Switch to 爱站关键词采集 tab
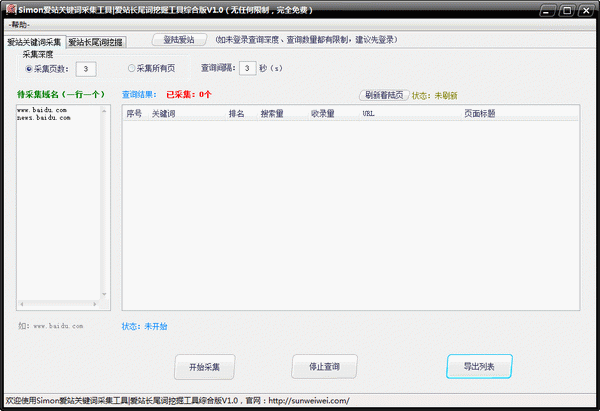600x411 pixels. pos(34,43)
